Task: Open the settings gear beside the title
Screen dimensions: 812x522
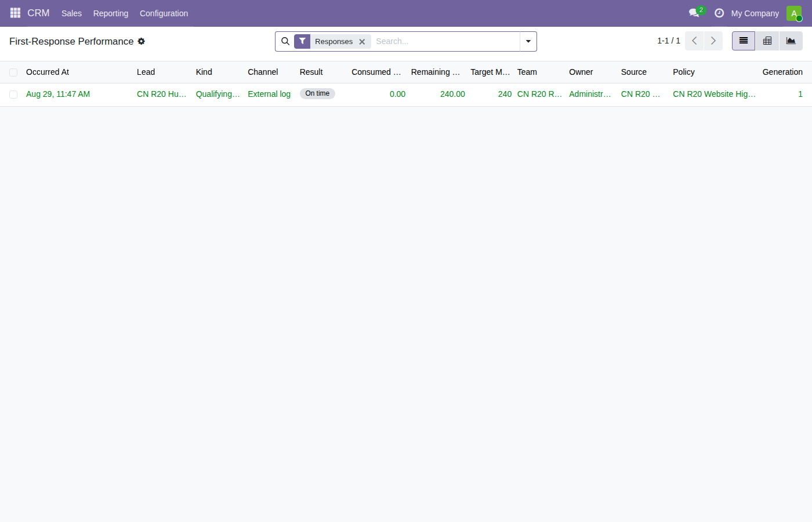Action: point(141,41)
